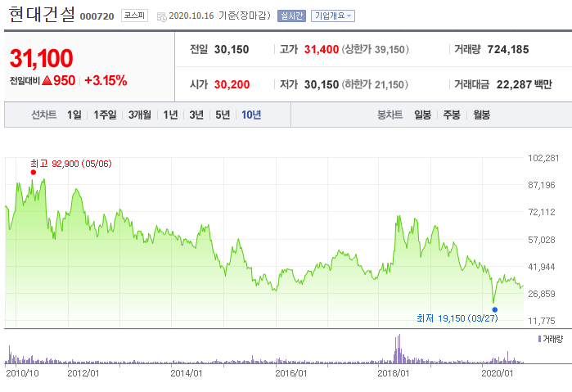
Task: Click the 선차트 section label
Action: [43, 115]
